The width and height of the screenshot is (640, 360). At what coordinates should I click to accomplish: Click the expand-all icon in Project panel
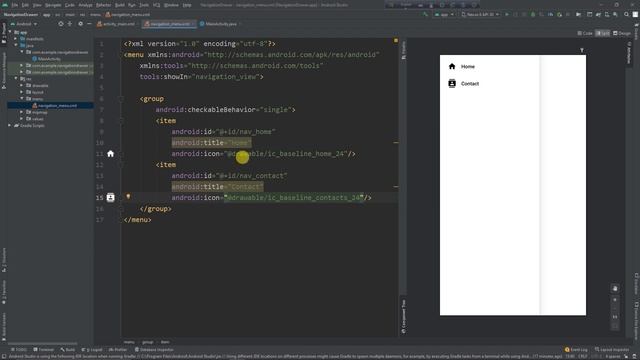(70, 24)
